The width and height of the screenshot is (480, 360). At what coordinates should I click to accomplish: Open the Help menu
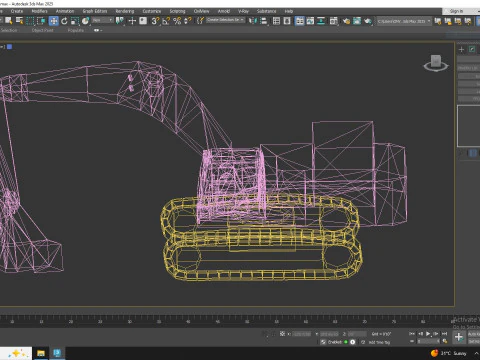click(x=289, y=11)
